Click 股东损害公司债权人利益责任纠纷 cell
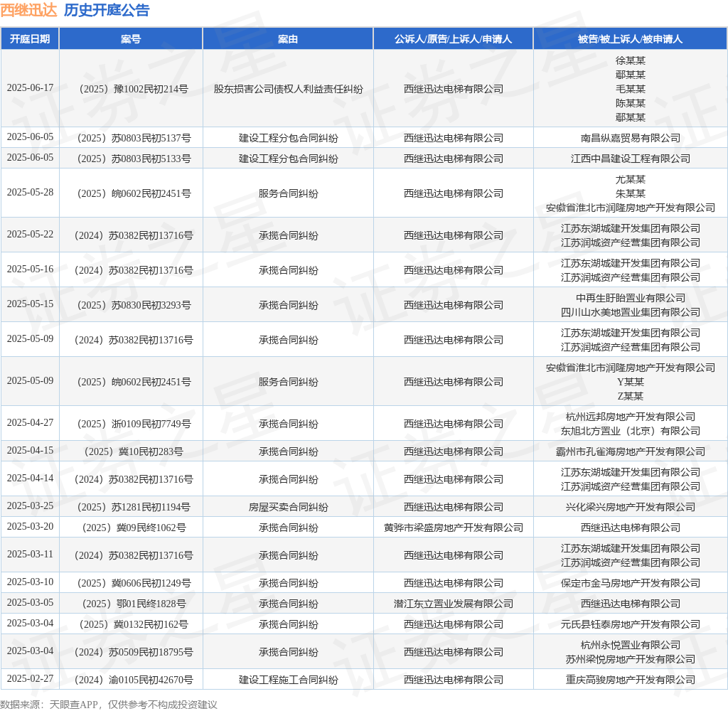 (288, 89)
